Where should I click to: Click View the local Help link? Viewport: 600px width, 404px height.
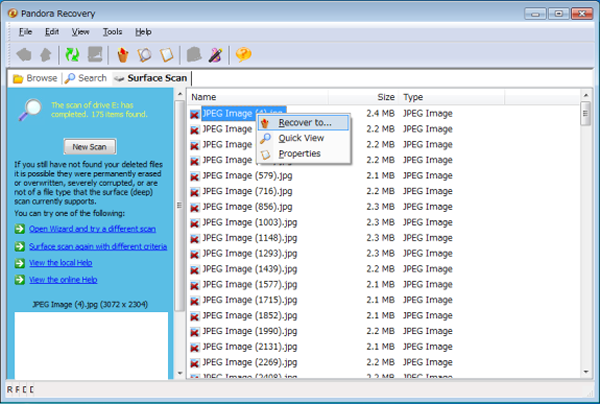click(x=60, y=263)
